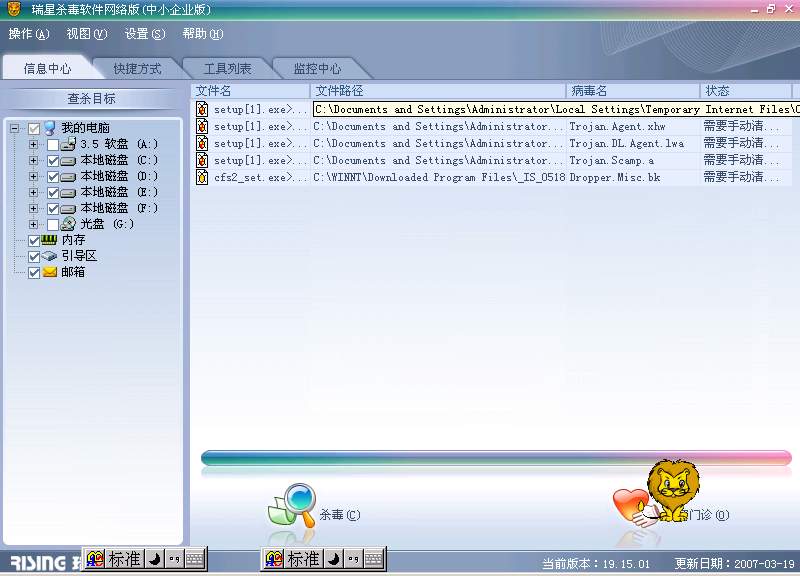800x576 pixels.
Task: Open the 门诊 lion and heart icon
Action: (656, 492)
